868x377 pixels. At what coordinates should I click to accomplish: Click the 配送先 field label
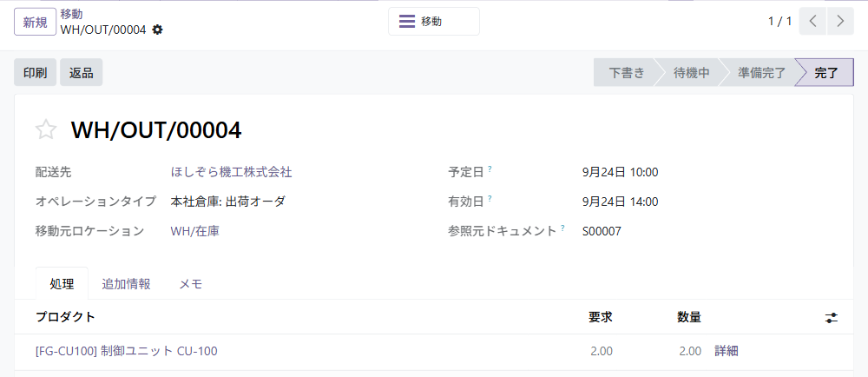[53, 172]
